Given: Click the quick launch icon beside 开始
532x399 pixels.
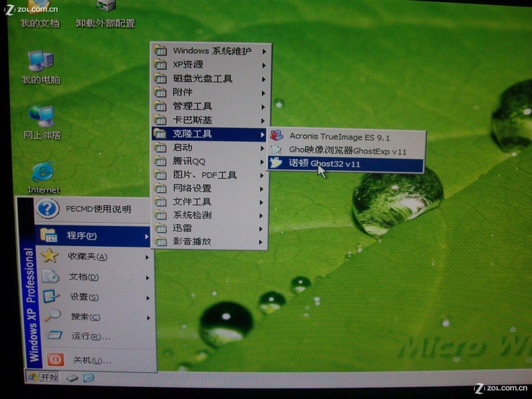Looking at the screenshot, I should pyautogui.click(x=72, y=378).
